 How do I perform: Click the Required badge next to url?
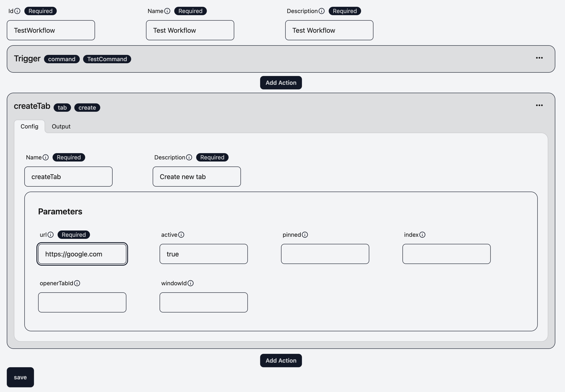(74, 235)
